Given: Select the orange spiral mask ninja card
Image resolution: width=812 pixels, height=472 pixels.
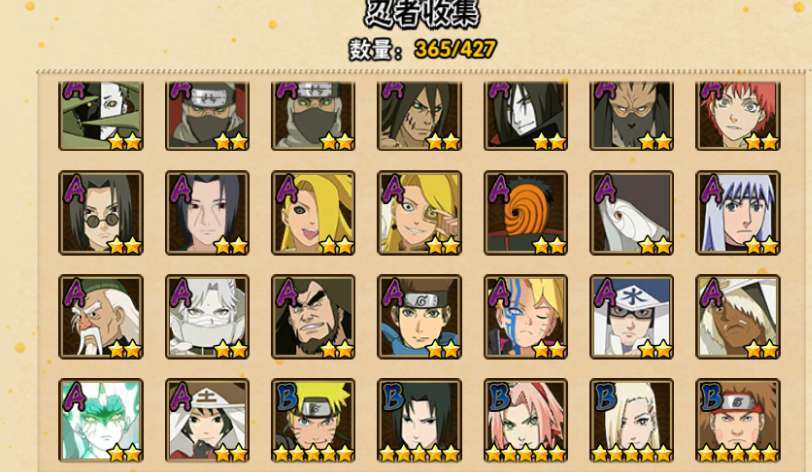Looking at the screenshot, I should (526, 213).
